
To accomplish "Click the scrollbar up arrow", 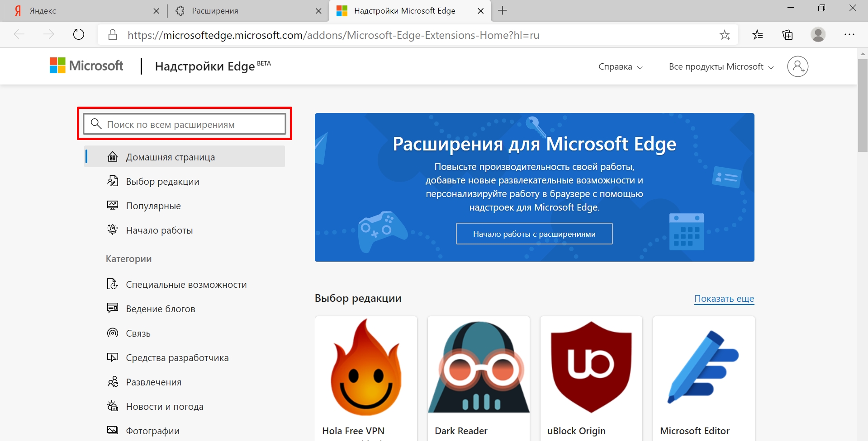I will (x=862, y=53).
